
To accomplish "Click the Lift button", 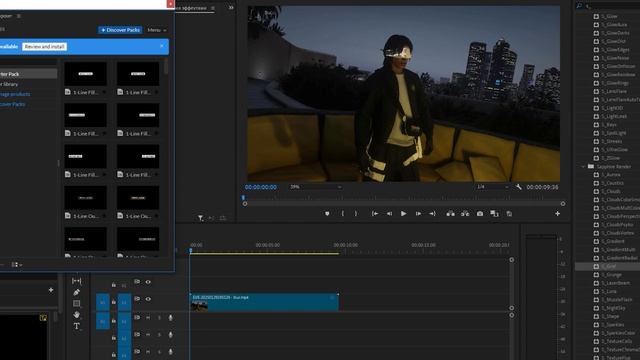I will click(450, 213).
